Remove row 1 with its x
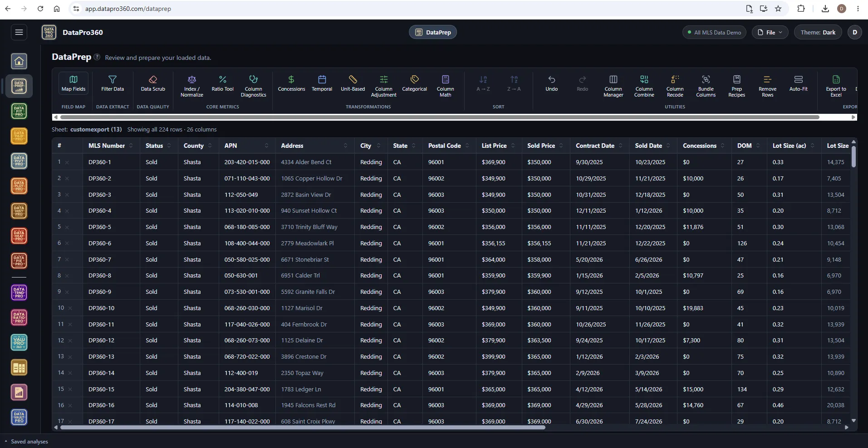 (67, 162)
